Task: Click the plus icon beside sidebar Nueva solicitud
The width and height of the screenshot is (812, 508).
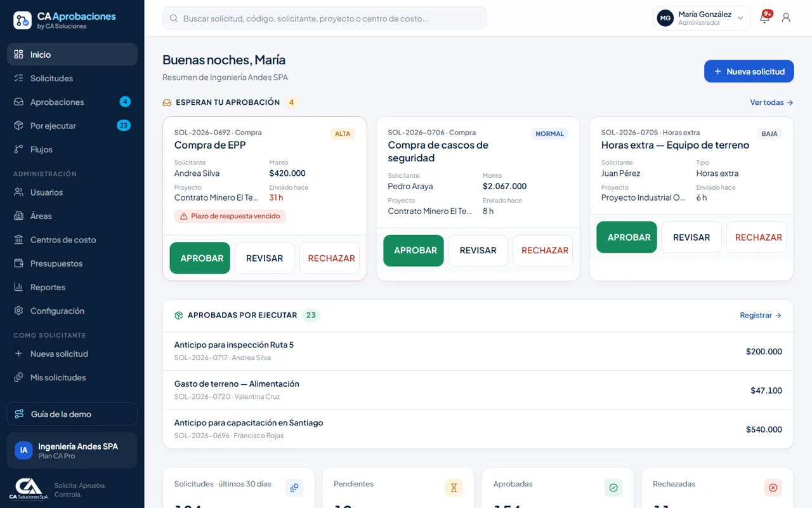Action: [x=18, y=354]
